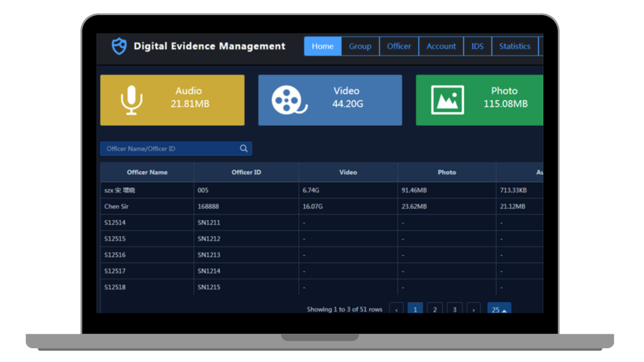Sort by the Officer ID column header

pyautogui.click(x=246, y=172)
